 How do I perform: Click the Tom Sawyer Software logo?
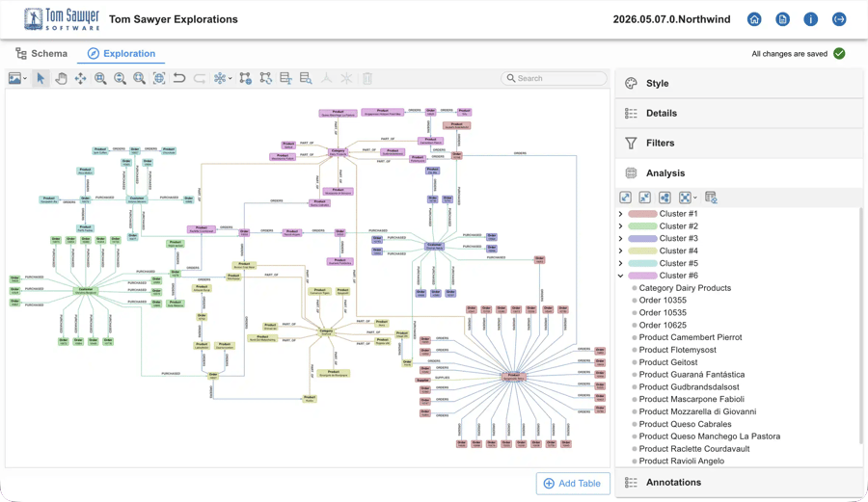[62, 19]
